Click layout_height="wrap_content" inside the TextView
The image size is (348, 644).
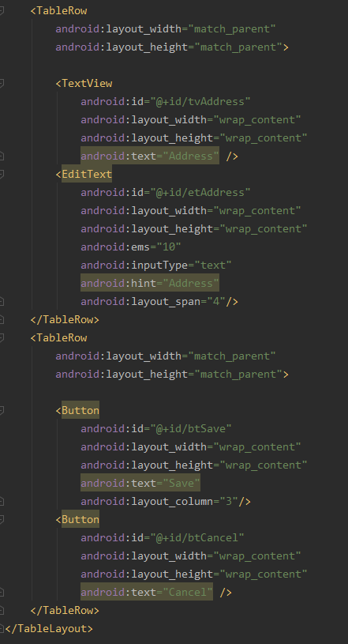(x=193, y=138)
